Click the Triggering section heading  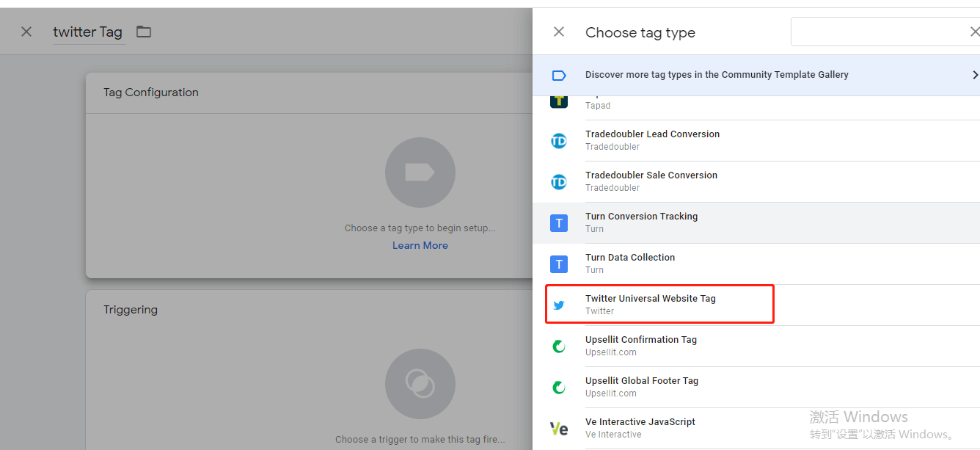pos(131,310)
